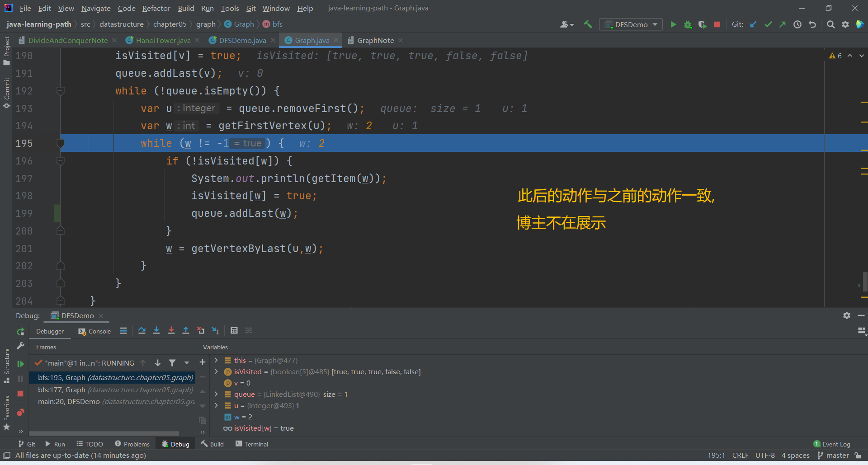Image resolution: width=868 pixels, height=465 pixels.
Task: Run to cursor debugger icon
Action: [216, 331]
